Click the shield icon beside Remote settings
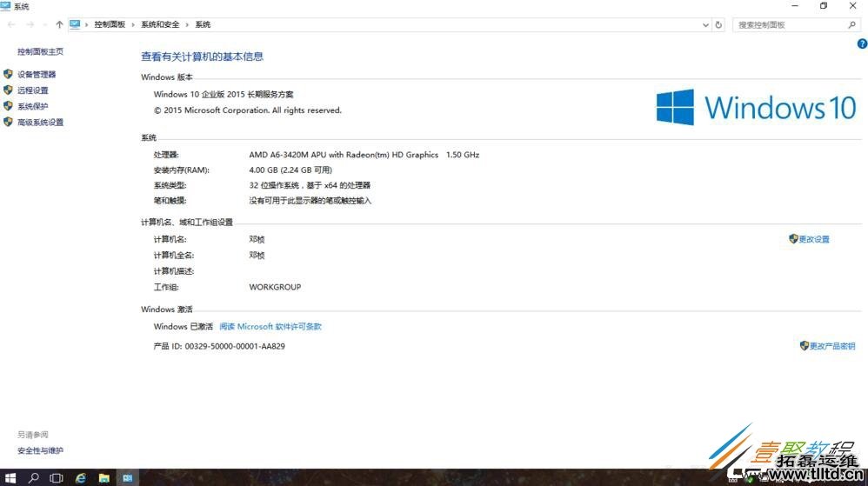The width and height of the screenshot is (868, 486). tap(8, 90)
